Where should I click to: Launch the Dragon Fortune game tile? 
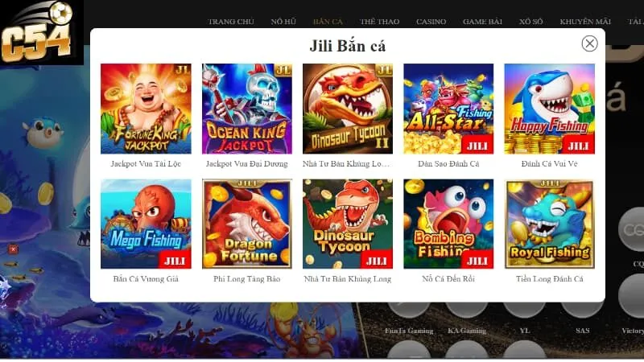pos(247,224)
